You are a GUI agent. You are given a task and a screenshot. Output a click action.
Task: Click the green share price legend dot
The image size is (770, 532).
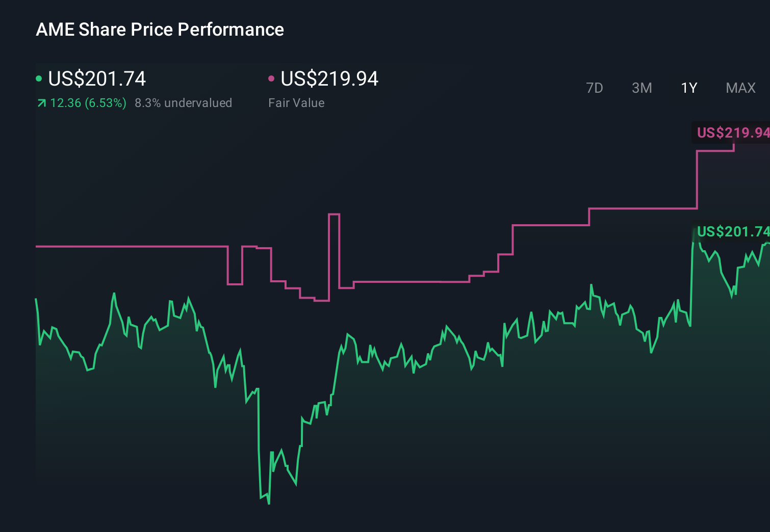point(39,78)
